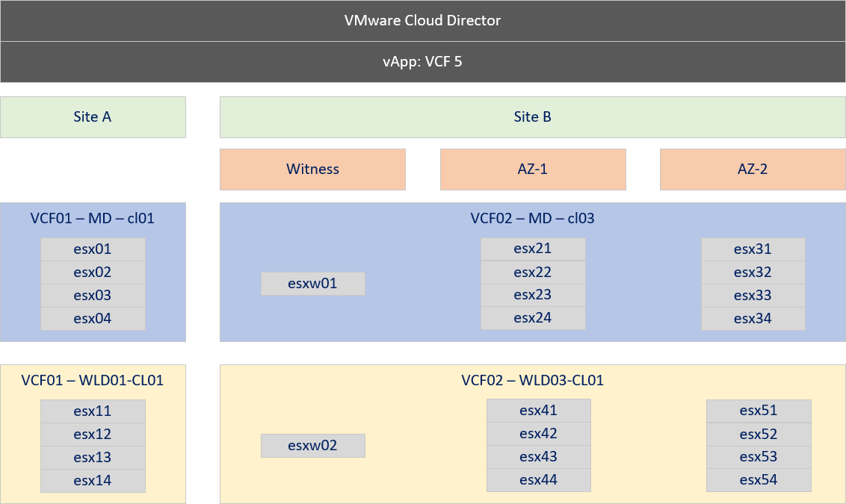This screenshot has height=504, width=846.
Task: Select host esx24
Action: [x=533, y=318]
